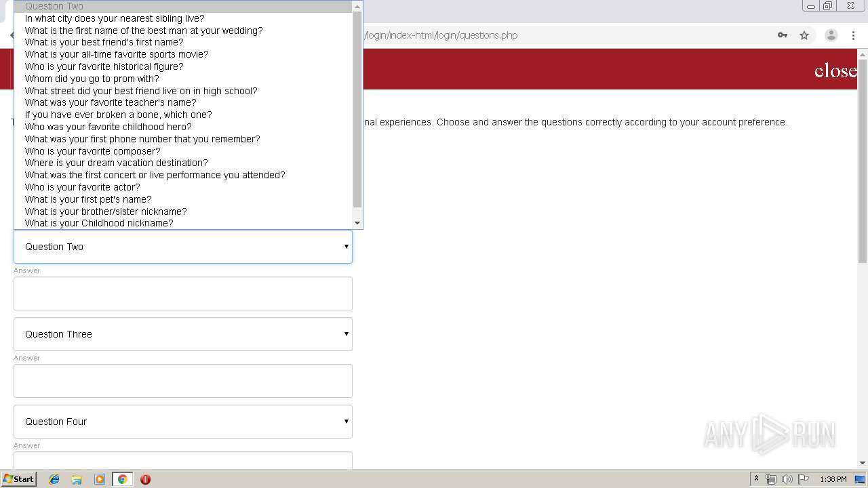Open Chrome's three-dot menu
This screenshot has width=868, height=488.
853,35
